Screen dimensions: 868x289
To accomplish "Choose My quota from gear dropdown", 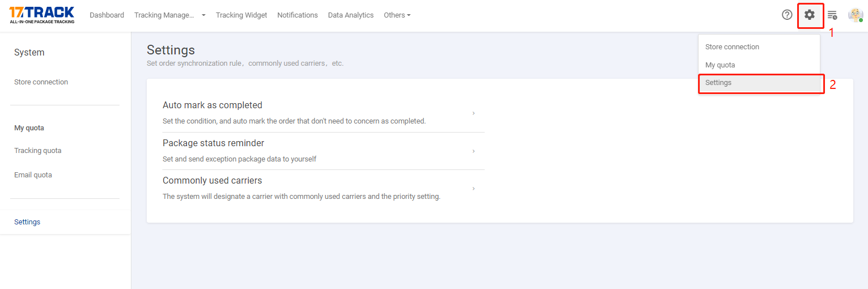I will pos(720,65).
